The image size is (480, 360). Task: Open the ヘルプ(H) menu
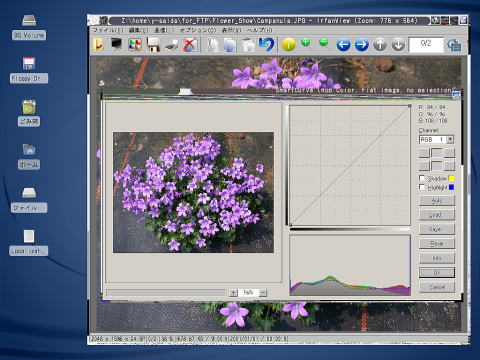(x=260, y=30)
